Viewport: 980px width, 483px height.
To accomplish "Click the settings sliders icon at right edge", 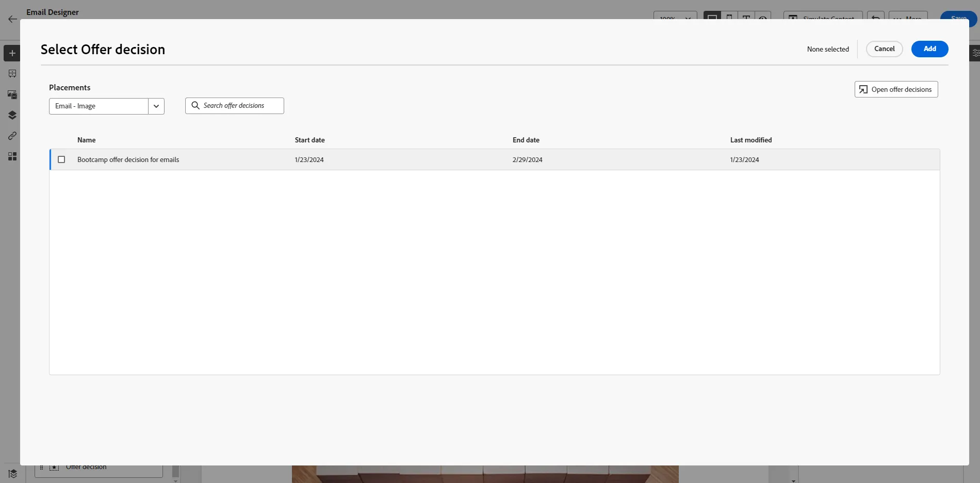I will (975, 53).
